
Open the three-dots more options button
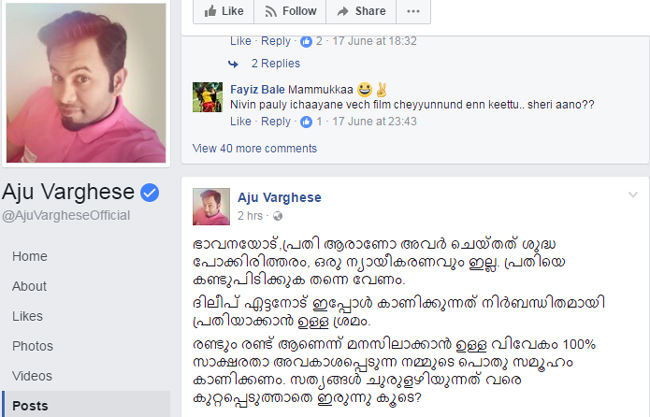413,11
